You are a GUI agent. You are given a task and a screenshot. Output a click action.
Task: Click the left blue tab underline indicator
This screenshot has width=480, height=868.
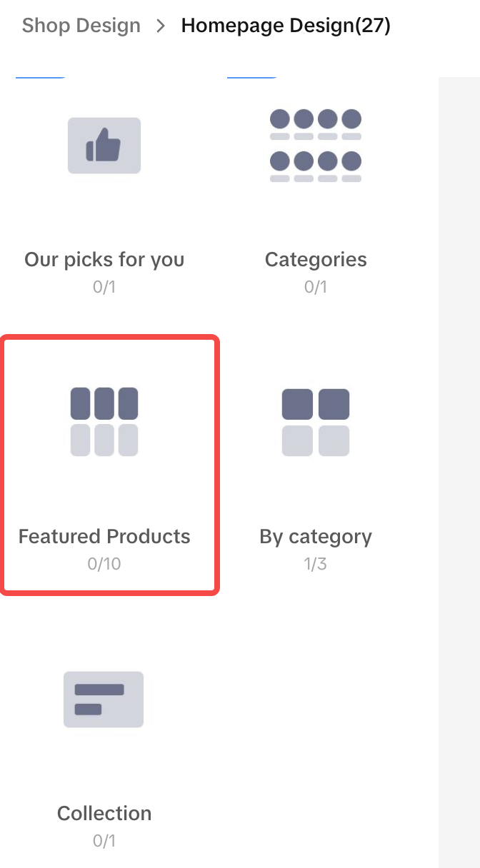[41, 76]
